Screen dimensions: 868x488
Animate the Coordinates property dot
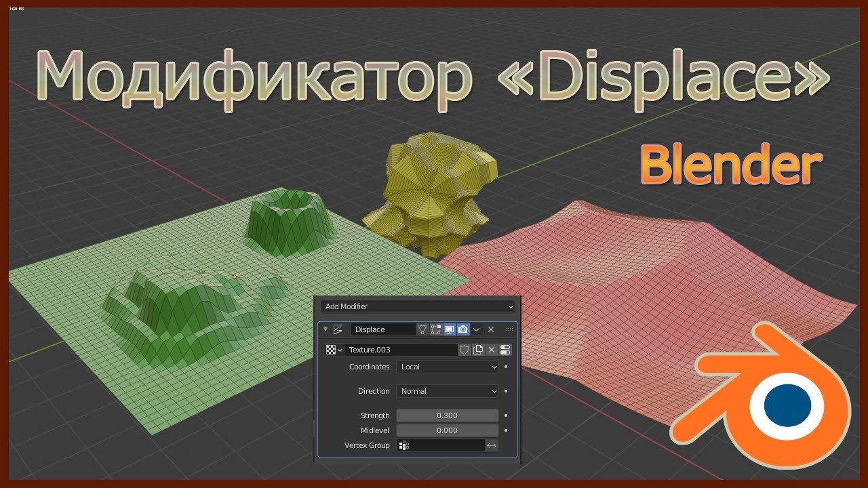click(x=506, y=367)
